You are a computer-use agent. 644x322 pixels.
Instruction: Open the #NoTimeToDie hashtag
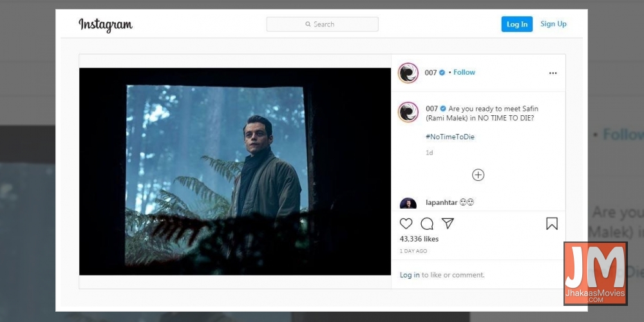pos(450,137)
